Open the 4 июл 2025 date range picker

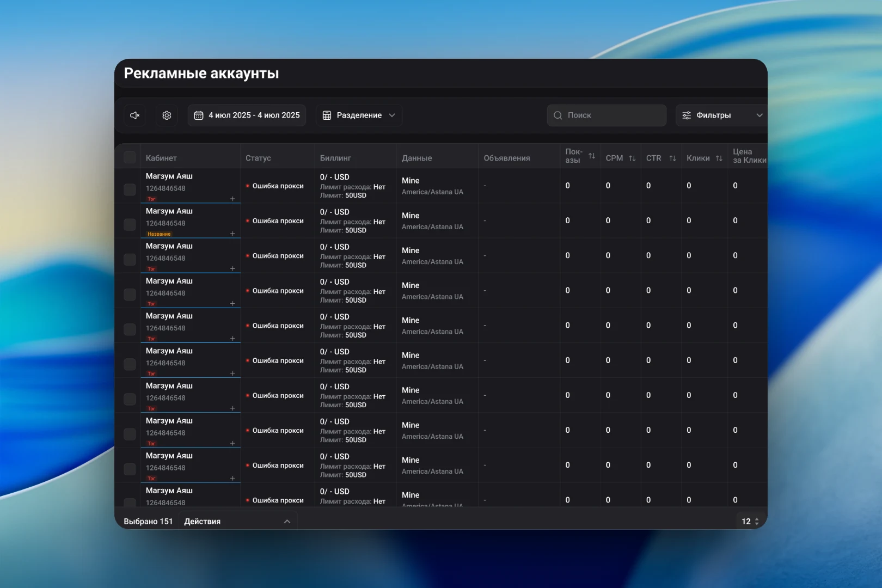tap(247, 115)
